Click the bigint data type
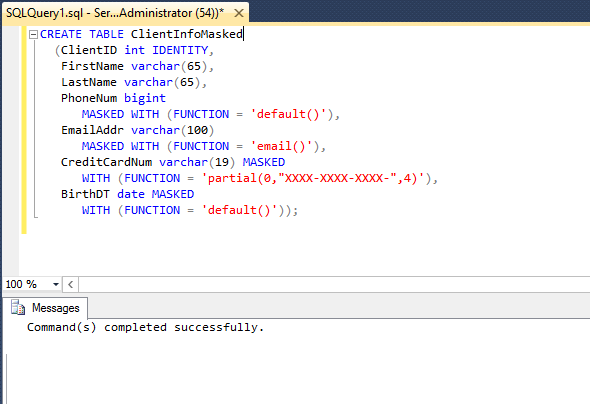Viewport: 590px width, 404px height. click(x=145, y=98)
